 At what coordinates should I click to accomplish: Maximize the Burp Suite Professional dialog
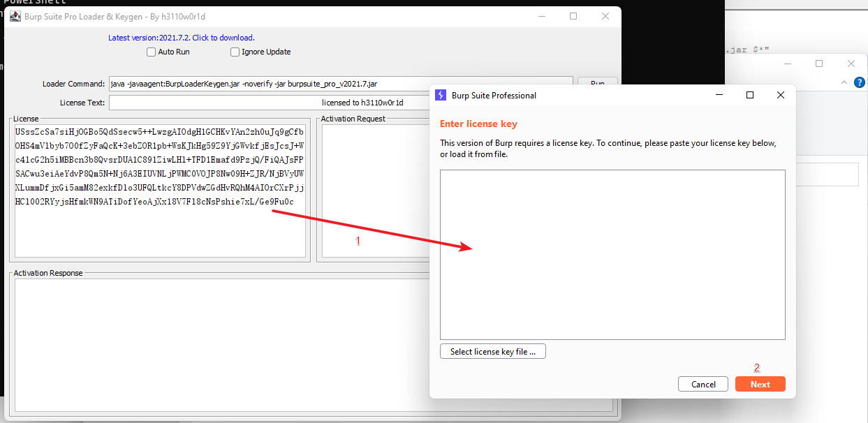click(x=750, y=95)
